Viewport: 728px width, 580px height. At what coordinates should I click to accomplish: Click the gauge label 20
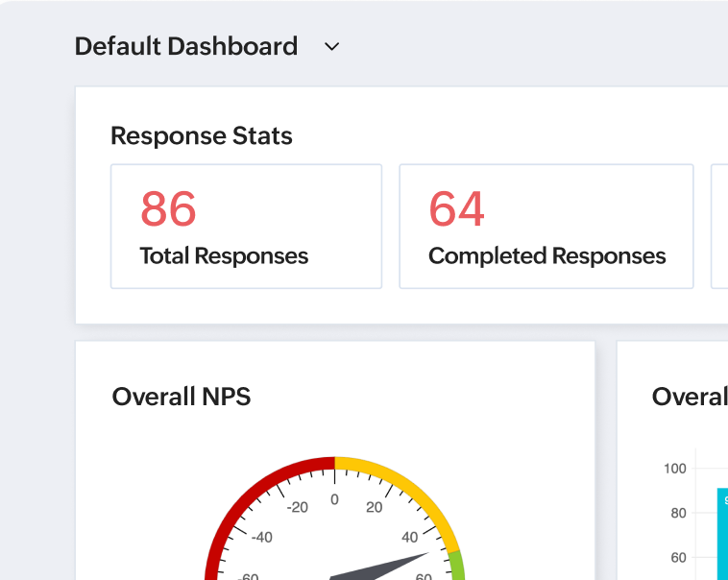375,507
